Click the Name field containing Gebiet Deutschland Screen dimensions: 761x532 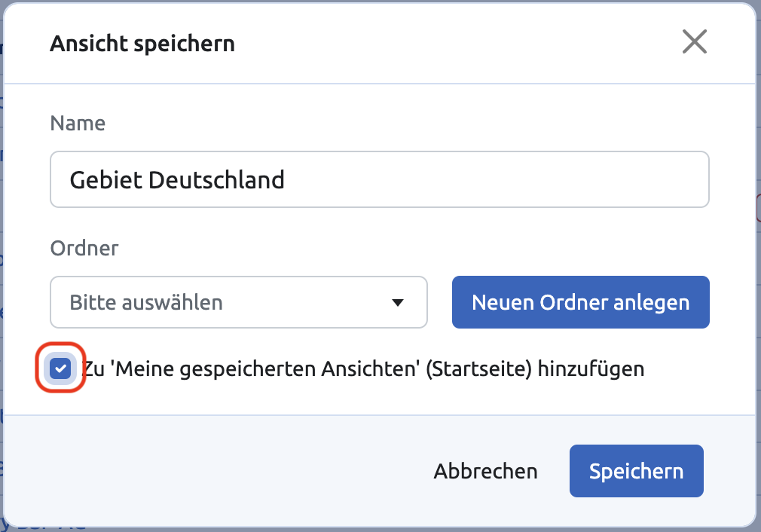pyautogui.click(x=380, y=179)
